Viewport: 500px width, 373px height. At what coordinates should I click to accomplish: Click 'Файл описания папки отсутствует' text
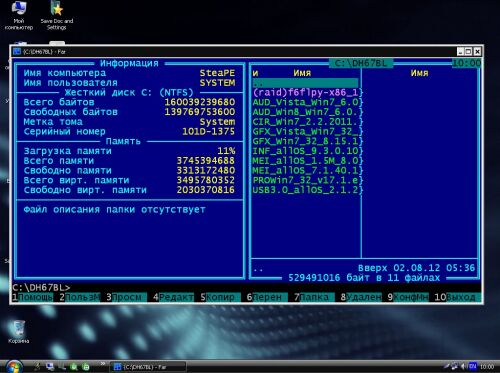[x=114, y=210]
